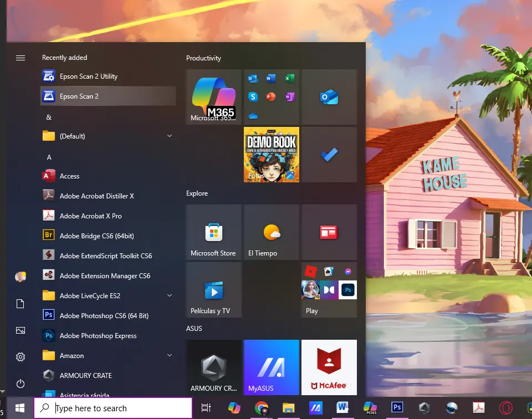Open Settings gear in Start sidebar
The width and height of the screenshot is (532, 419).
[x=21, y=357]
